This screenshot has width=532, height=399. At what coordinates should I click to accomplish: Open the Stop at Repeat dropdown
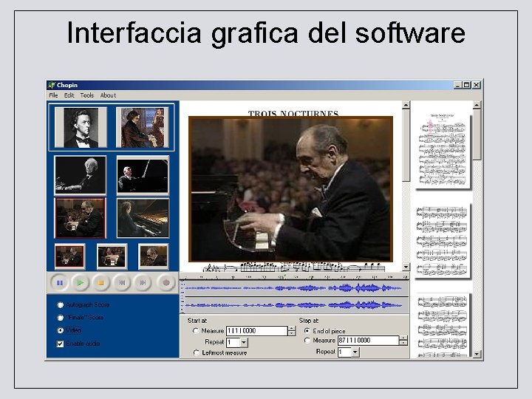[355, 352]
